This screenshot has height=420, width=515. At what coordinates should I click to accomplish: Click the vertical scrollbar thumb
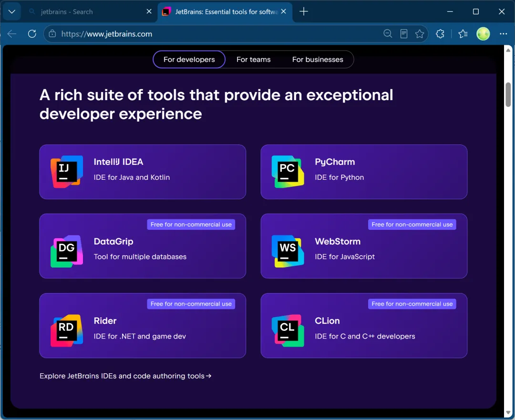pyautogui.click(x=508, y=94)
